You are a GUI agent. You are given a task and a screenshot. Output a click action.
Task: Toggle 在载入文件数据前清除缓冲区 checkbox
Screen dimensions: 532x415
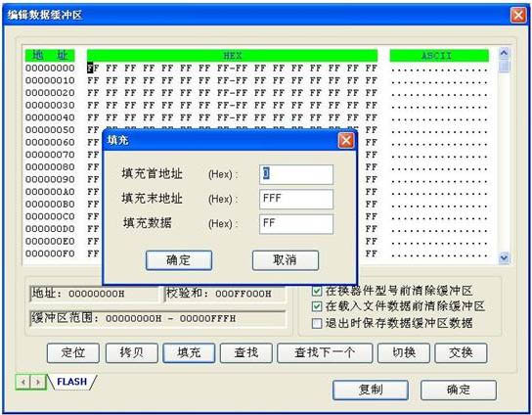[x=317, y=306]
